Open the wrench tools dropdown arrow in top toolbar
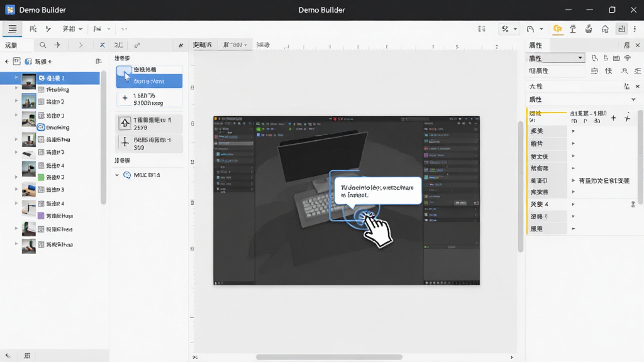 (515, 29)
